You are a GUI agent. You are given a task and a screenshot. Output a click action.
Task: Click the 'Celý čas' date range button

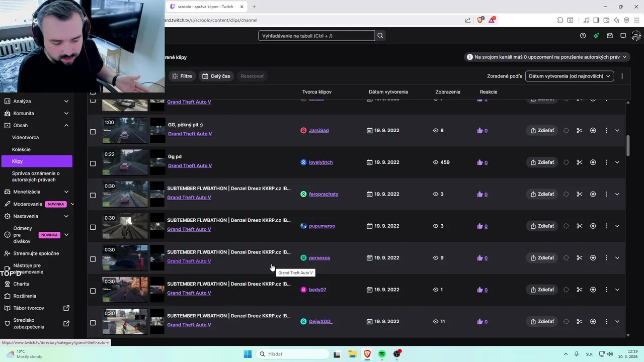[x=216, y=76]
